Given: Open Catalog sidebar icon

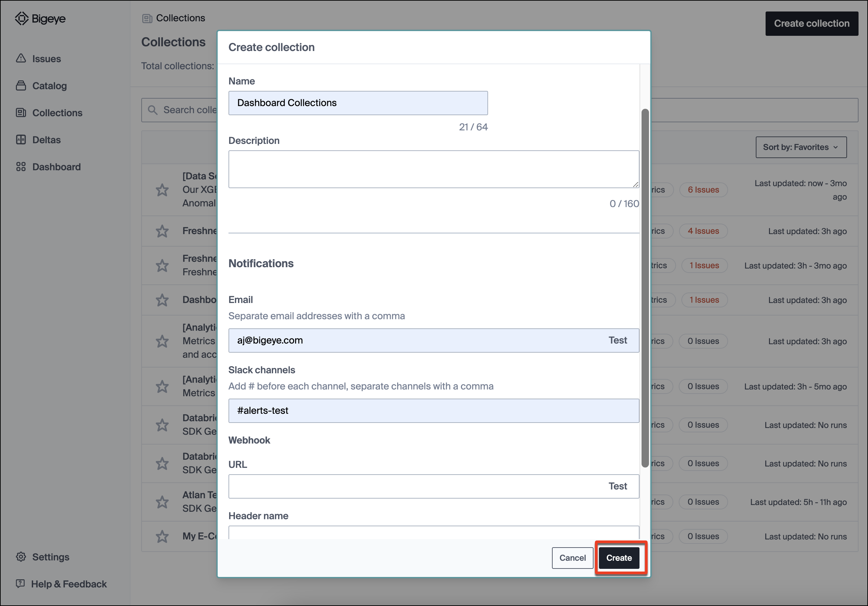Looking at the screenshot, I should (21, 86).
